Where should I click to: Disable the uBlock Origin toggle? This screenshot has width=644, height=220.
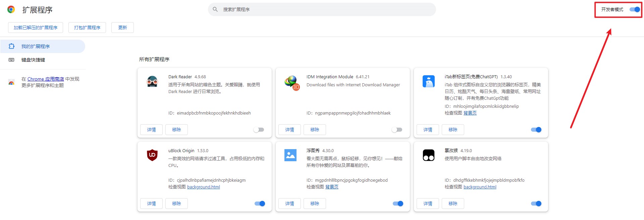260,204
